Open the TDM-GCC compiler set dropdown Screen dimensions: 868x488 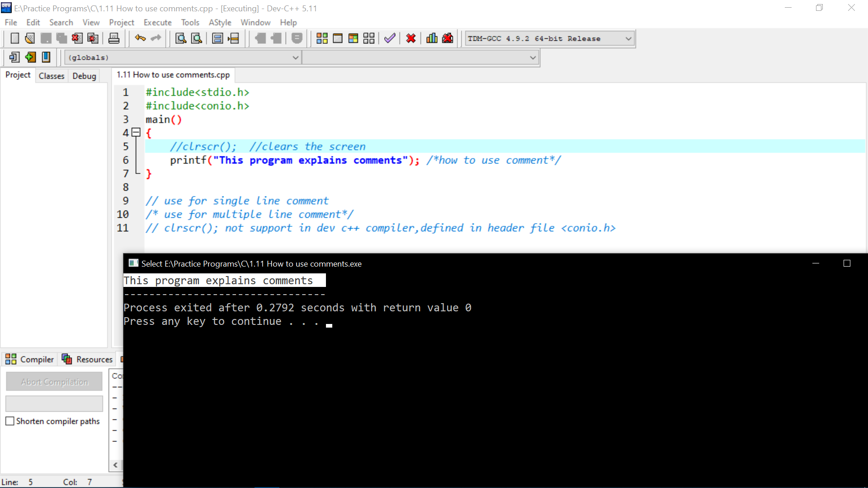point(550,39)
